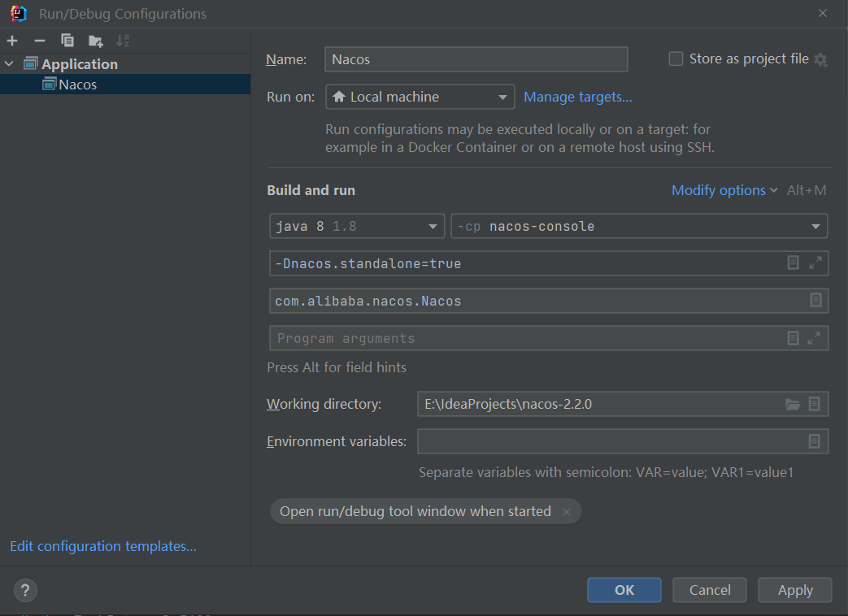
Task: Browse folder for Working directory
Action: (x=792, y=404)
